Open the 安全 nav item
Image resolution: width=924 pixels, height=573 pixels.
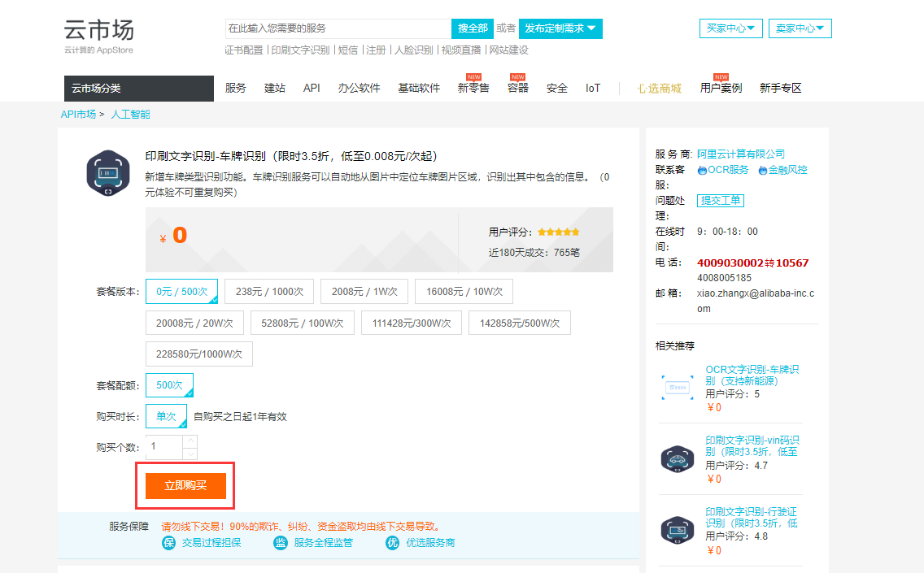pos(557,89)
